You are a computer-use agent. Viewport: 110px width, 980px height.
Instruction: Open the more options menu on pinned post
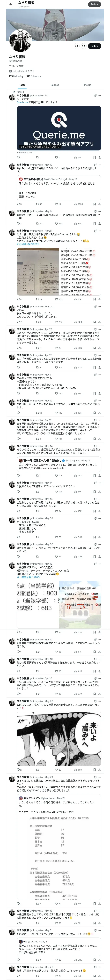100,96
